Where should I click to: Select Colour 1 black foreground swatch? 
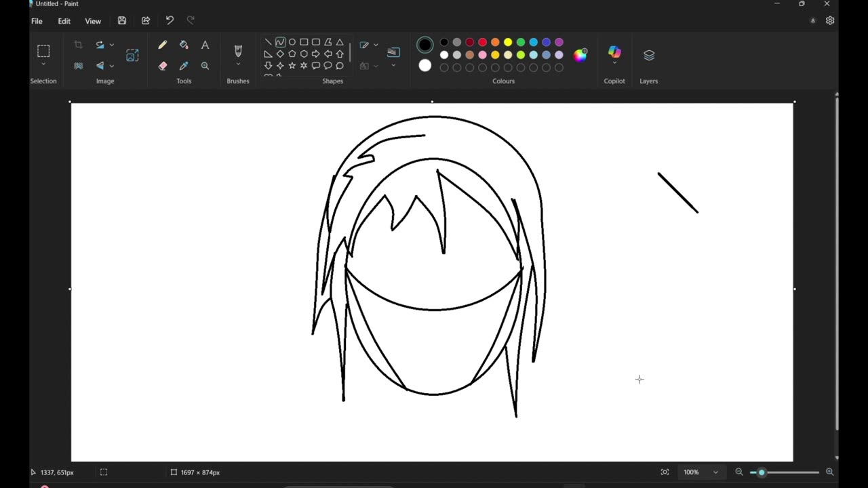[x=425, y=45]
